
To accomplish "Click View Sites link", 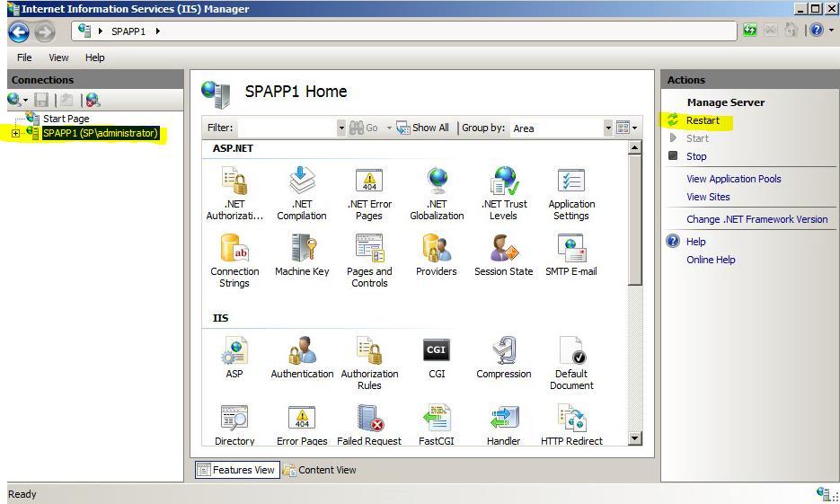I will (708, 197).
